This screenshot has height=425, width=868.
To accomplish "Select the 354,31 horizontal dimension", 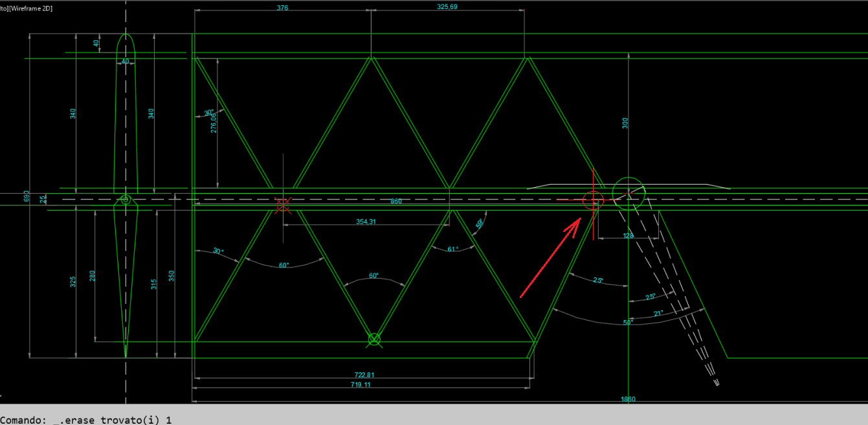I will (366, 222).
